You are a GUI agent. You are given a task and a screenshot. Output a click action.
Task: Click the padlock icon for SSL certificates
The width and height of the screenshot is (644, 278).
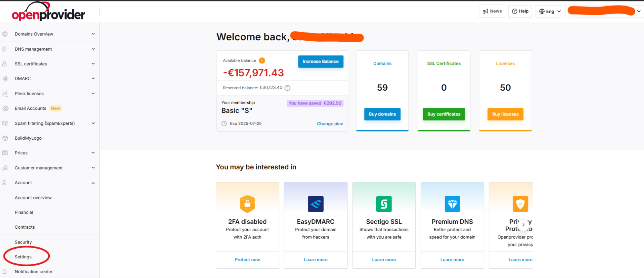coord(4,64)
